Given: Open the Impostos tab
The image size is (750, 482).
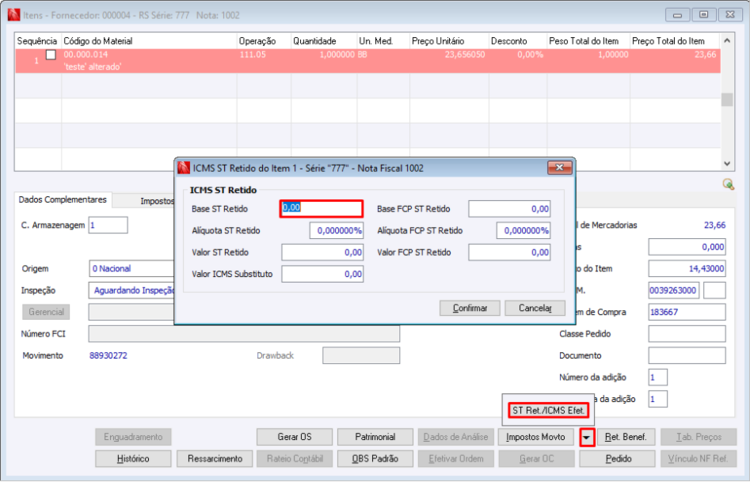Looking at the screenshot, I should pyautogui.click(x=157, y=201).
